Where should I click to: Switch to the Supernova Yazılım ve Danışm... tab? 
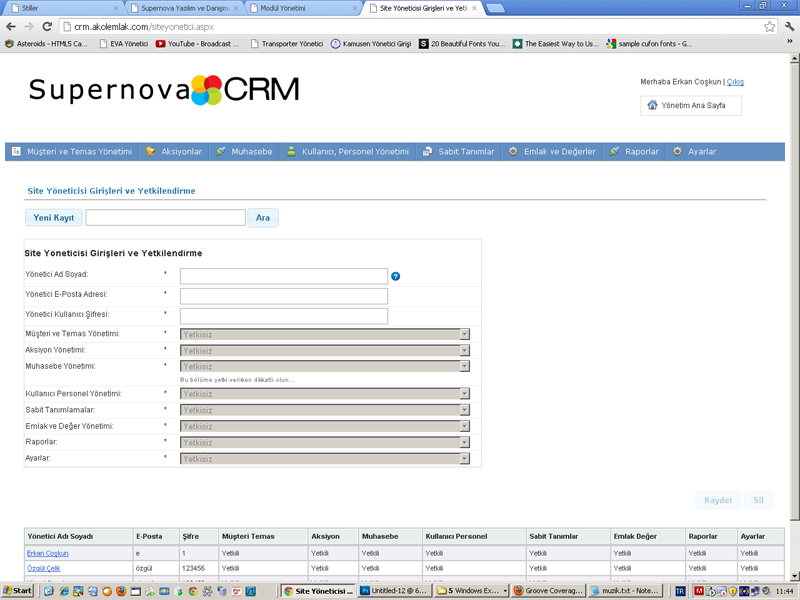coord(184,8)
